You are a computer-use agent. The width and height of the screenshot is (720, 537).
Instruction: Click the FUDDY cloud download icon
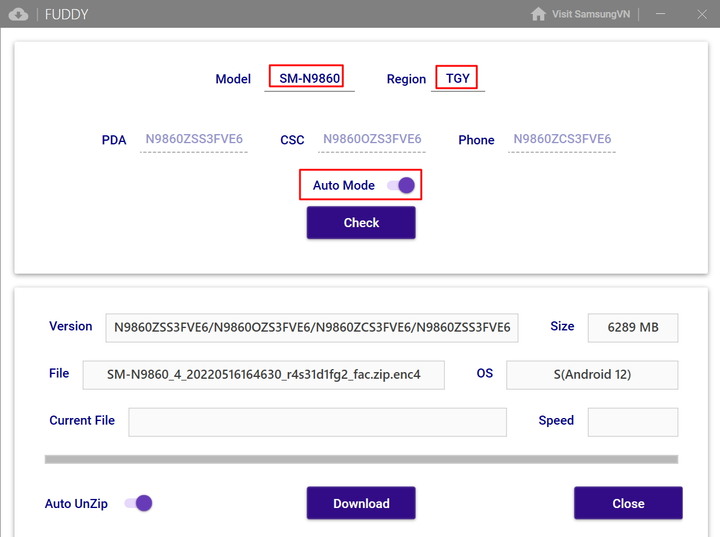(x=18, y=14)
